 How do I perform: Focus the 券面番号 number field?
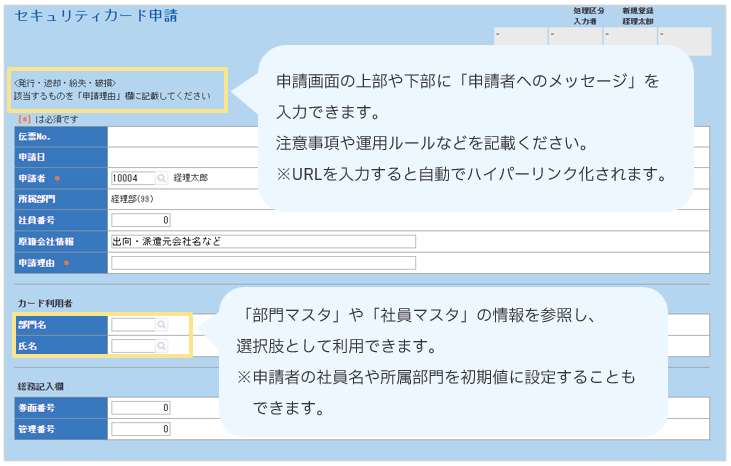point(141,408)
